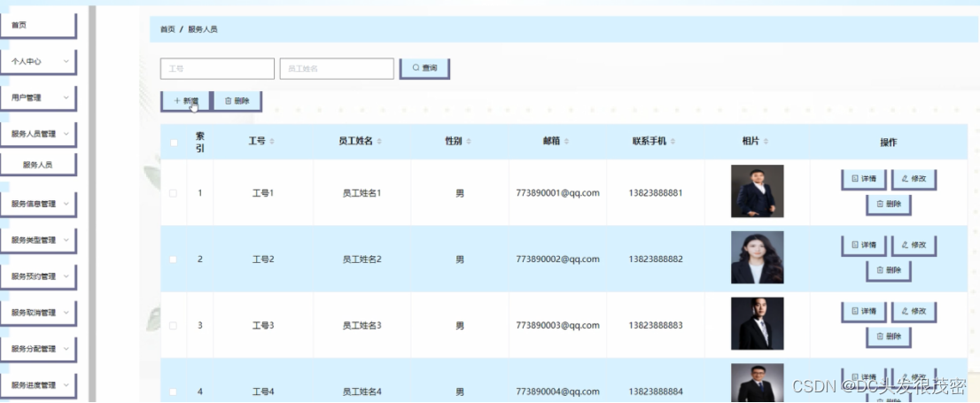Click the 工号1 cell

(x=262, y=193)
